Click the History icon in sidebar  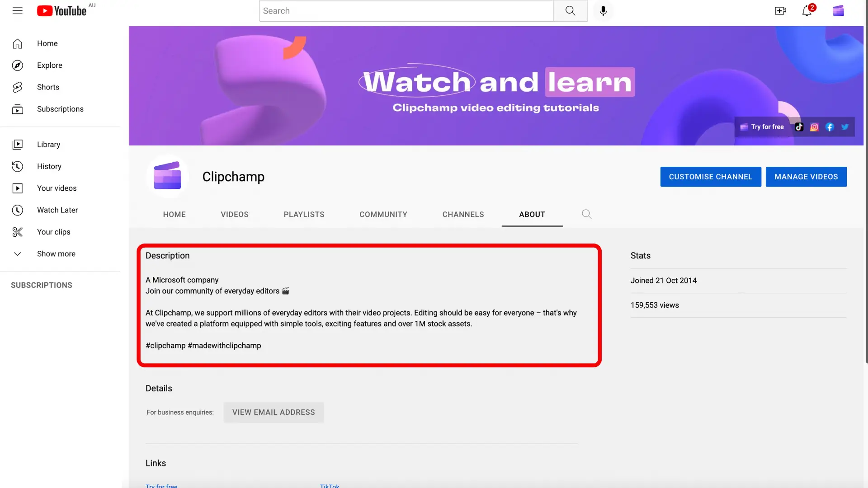click(18, 166)
